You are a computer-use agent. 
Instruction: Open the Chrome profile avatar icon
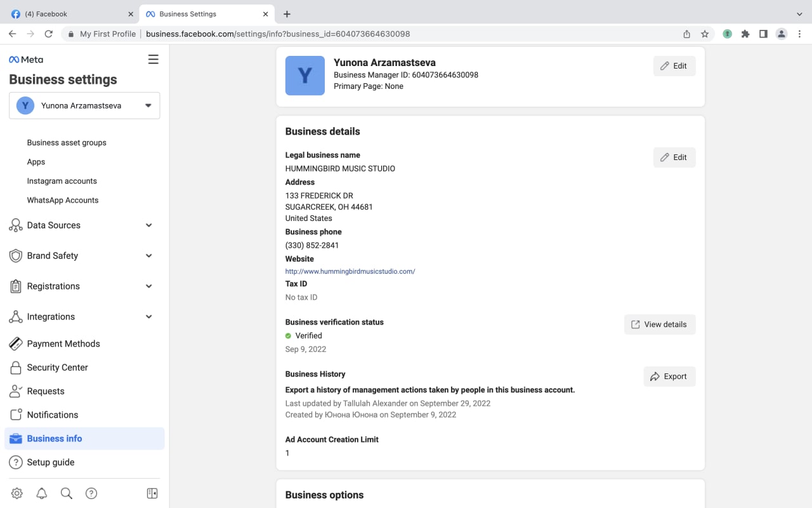point(782,34)
